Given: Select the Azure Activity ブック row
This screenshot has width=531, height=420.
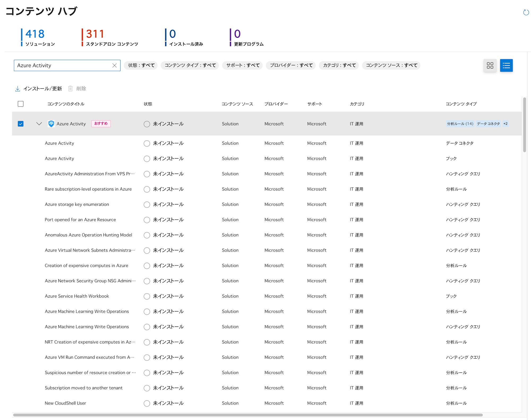Looking at the screenshot, I should pyautogui.click(x=267, y=158).
